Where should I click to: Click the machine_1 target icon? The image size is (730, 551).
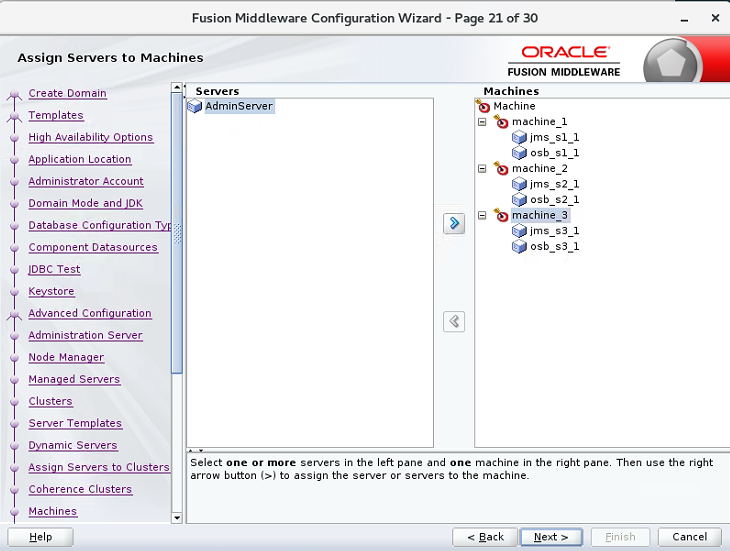pyautogui.click(x=501, y=122)
